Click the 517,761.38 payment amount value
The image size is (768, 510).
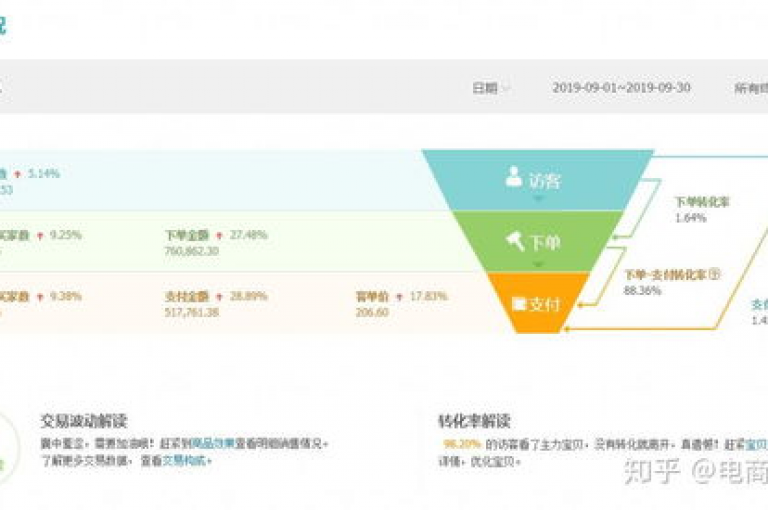[192, 312]
